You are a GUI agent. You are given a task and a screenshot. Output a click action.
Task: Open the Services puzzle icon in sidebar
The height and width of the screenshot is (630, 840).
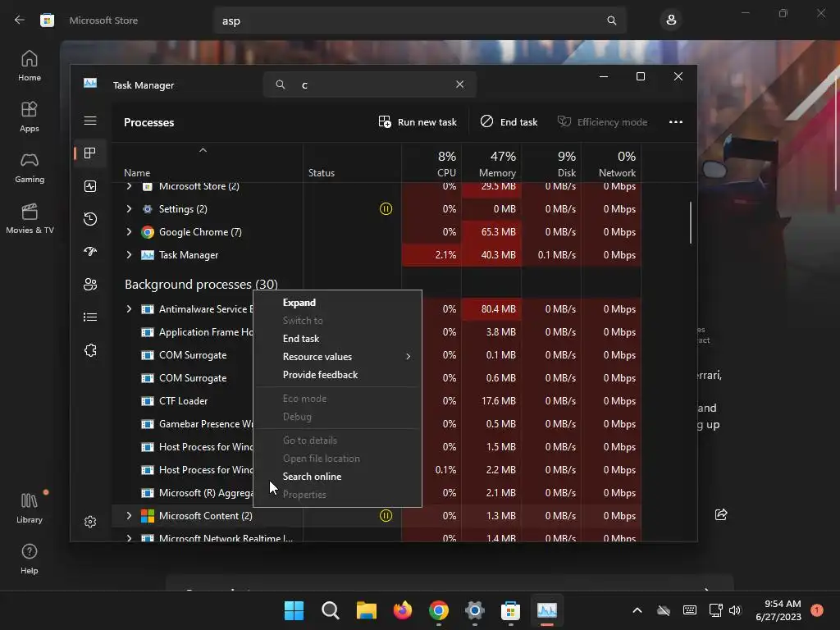click(x=90, y=350)
